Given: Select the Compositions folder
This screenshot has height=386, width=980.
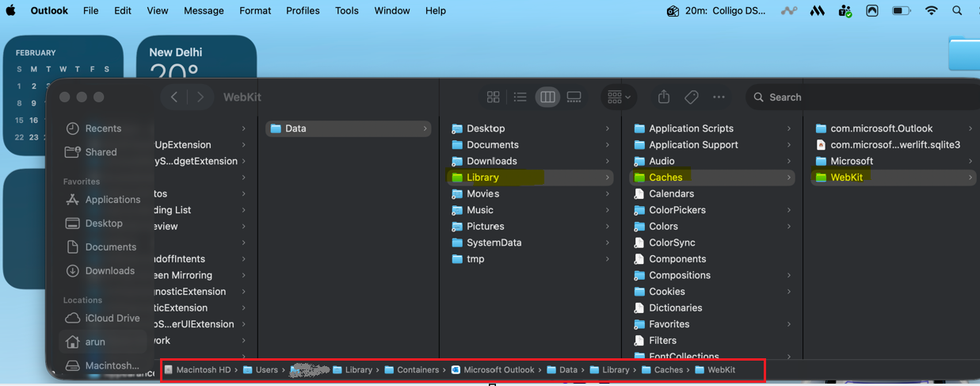Looking at the screenshot, I should [712, 275].
